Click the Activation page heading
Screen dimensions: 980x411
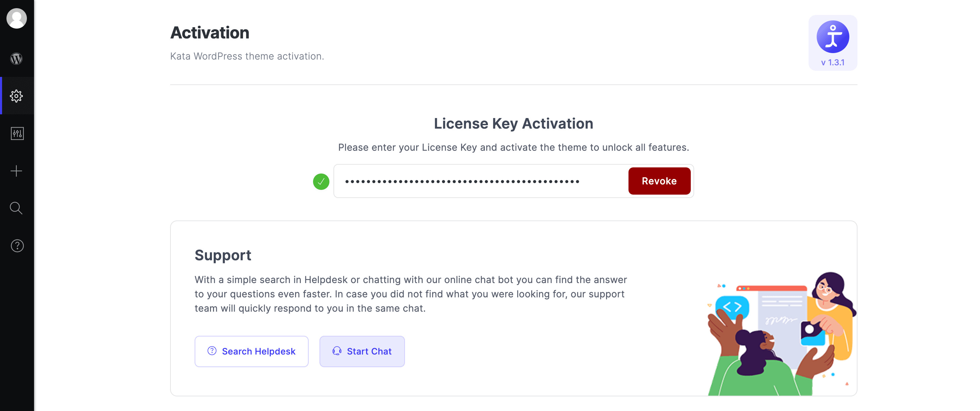click(210, 33)
